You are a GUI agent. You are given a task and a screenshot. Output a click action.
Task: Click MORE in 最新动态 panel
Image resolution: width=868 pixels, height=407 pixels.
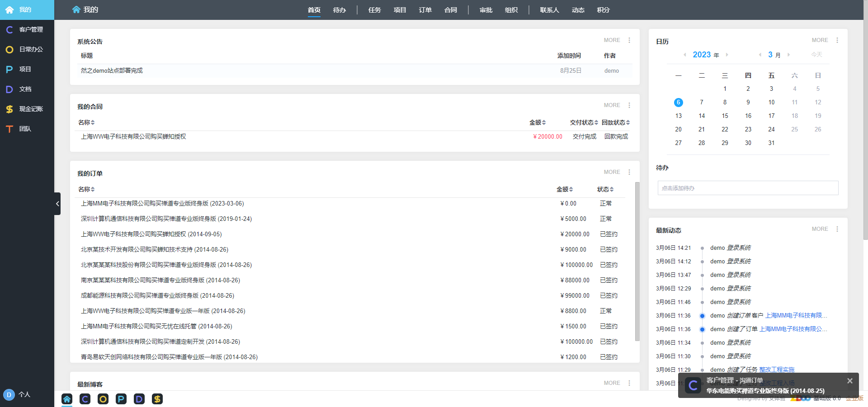pos(820,229)
